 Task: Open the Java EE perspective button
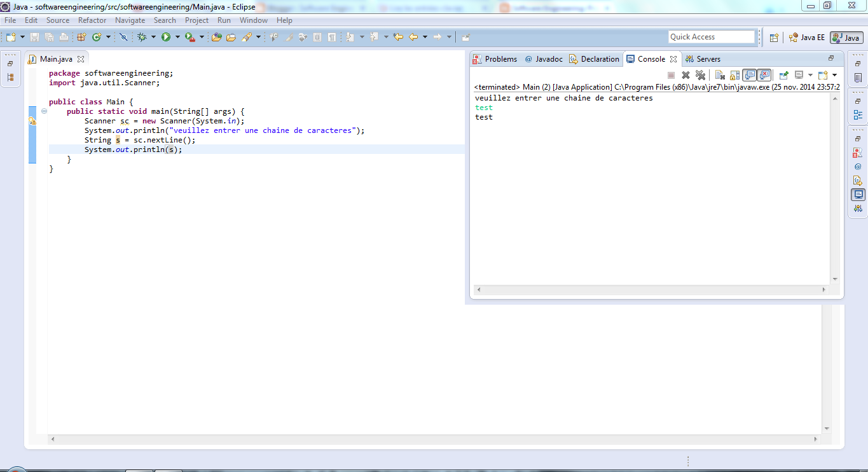[x=807, y=37]
